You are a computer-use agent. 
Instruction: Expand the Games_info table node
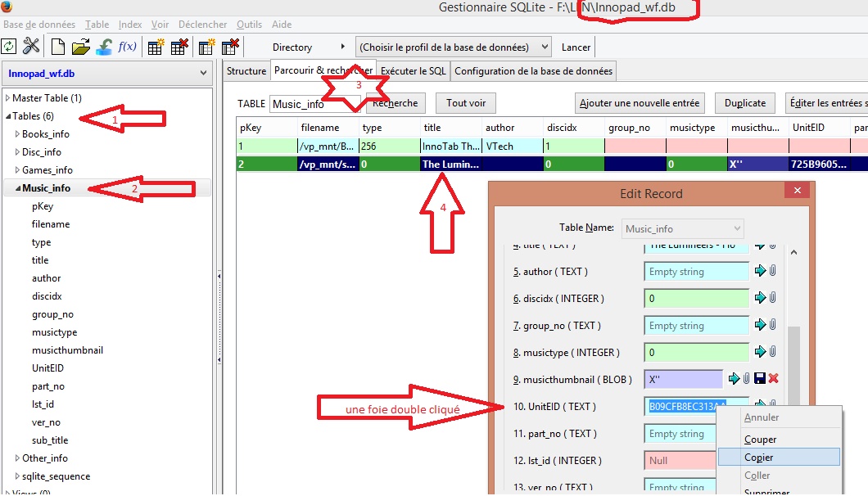pyautogui.click(x=17, y=170)
